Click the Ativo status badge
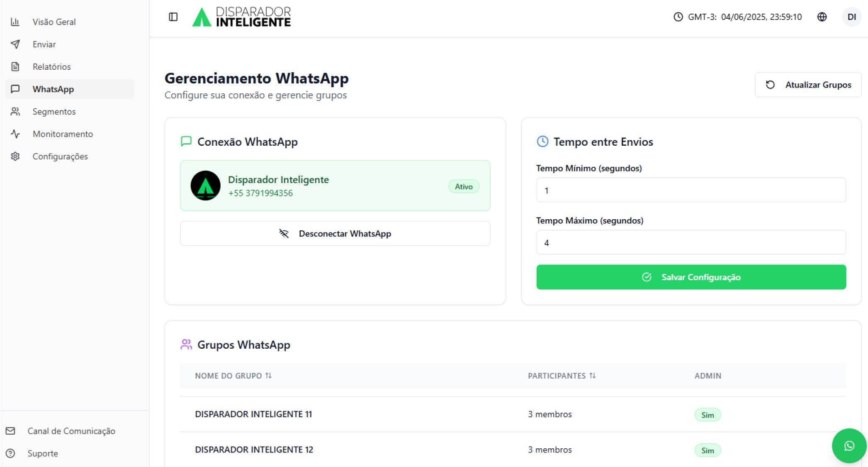The height and width of the screenshot is (467, 868). [464, 187]
